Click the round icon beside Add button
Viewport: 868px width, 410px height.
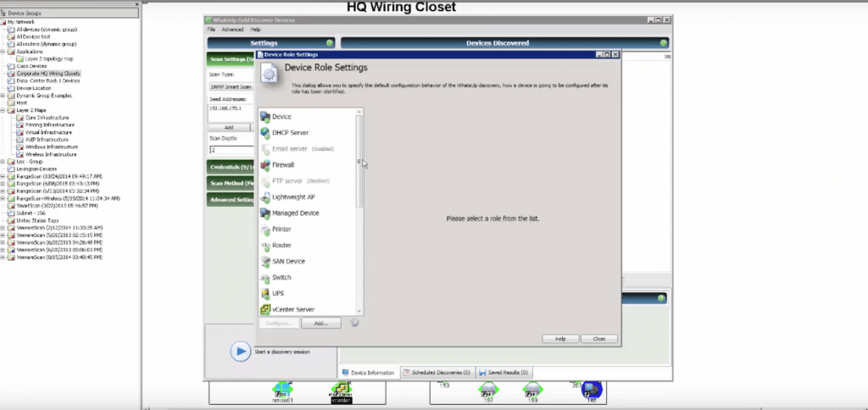(x=355, y=323)
